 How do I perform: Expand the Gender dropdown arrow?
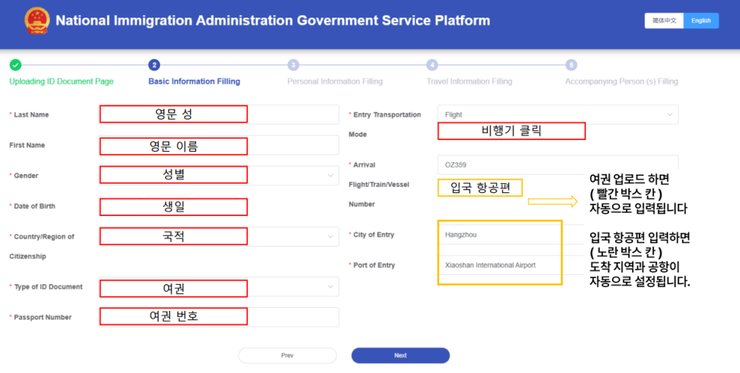[330, 176]
